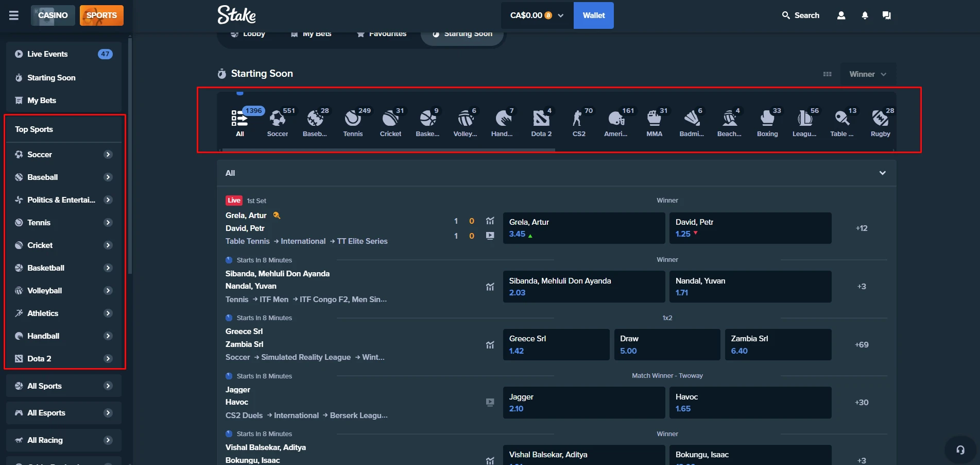Click the sidebar vertical scrollbar
Image resolution: width=980 pixels, height=465 pixels.
pos(130,155)
